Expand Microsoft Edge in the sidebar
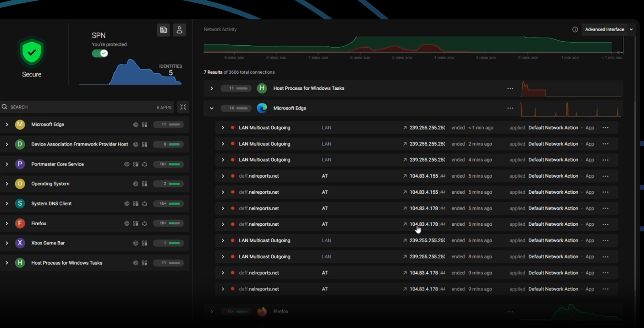 7,124
